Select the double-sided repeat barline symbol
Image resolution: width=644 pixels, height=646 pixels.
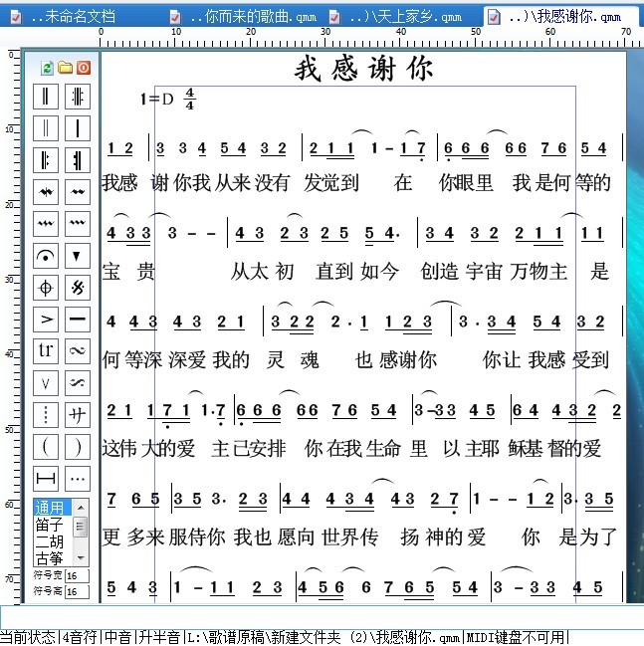pos(78,97)
